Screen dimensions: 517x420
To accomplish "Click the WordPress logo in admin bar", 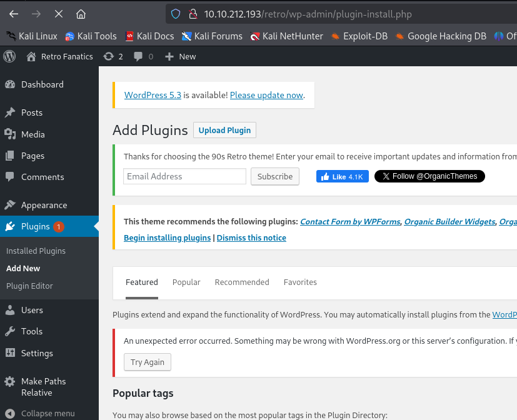I will (x=9, y=56).
